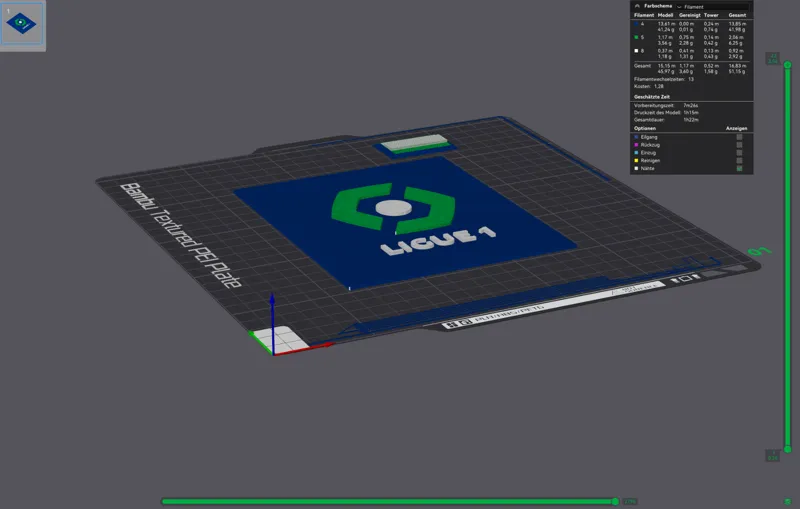Click the 6,25 g total for filament 5
The image size is (800, 509).
pyautogui.click(x=736, y=43)
